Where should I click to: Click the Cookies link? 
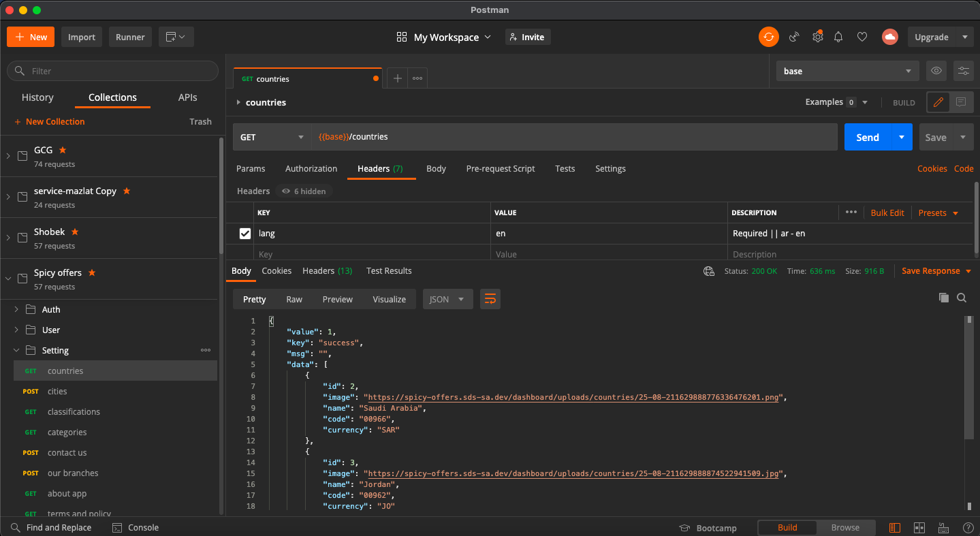click(932, 168)
